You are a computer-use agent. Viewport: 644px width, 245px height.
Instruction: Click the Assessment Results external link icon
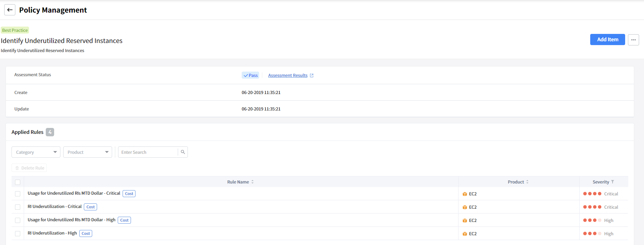click(x=312, y=75)
